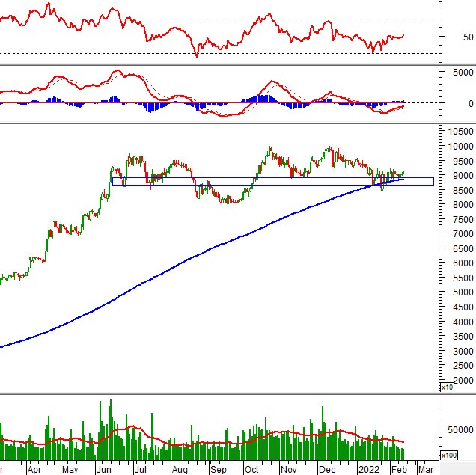
Task: Select the Apr label on the time axis
Action: (x=34, y=470)
